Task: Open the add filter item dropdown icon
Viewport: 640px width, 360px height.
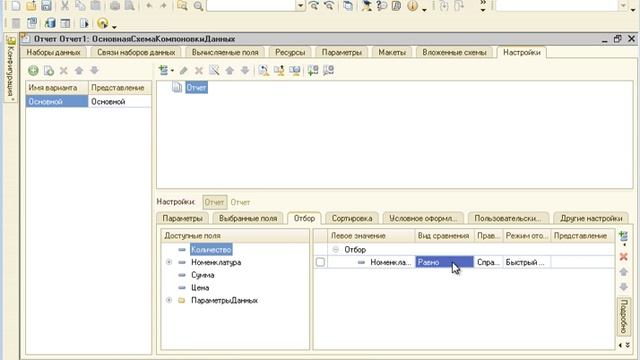Action: (x=623, y=238)
